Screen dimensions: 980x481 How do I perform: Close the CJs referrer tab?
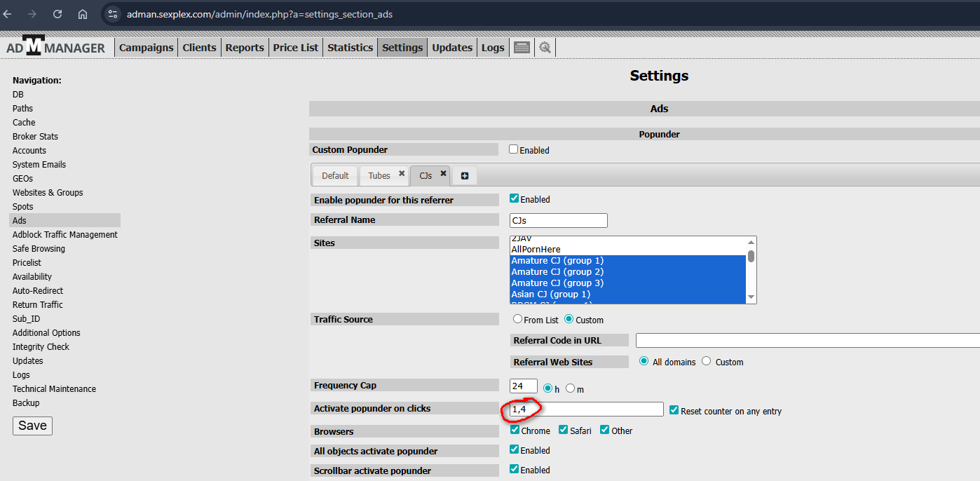(443, 173)
